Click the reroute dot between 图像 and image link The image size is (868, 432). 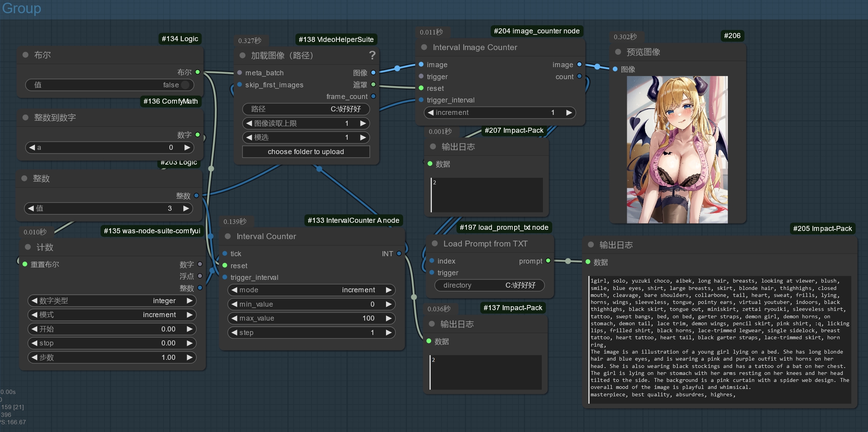[397, 68]
